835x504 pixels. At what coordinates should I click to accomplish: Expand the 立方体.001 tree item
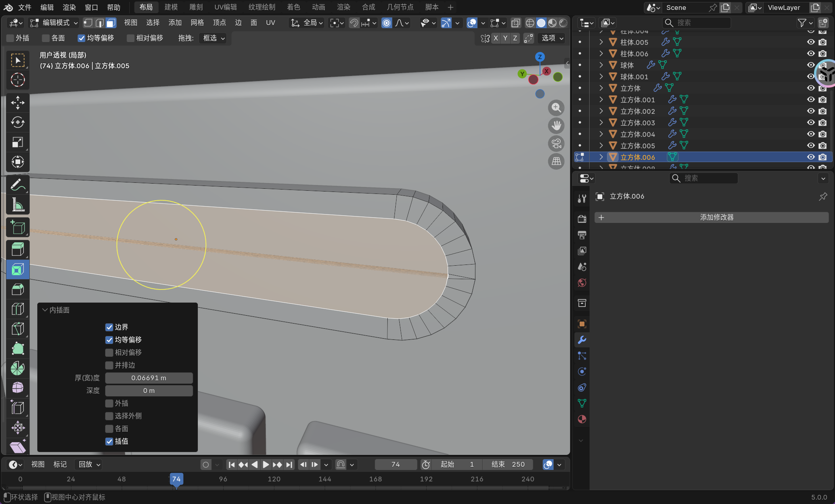point(601,100)
